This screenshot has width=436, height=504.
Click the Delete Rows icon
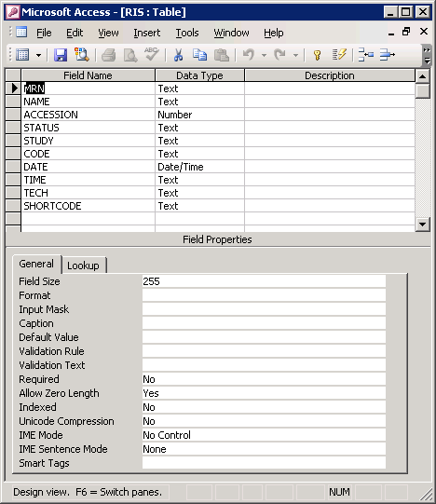(388, 55)
